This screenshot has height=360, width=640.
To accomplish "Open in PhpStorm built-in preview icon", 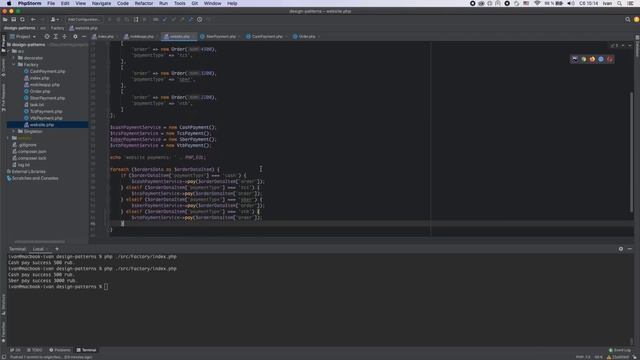I will (x=575, y=59).
